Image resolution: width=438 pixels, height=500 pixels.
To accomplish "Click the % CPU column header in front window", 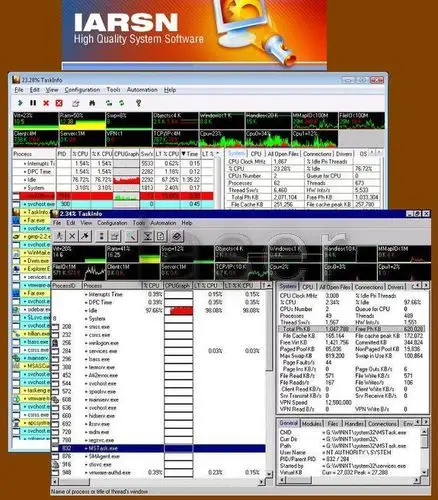I will (x=152, y=286).
